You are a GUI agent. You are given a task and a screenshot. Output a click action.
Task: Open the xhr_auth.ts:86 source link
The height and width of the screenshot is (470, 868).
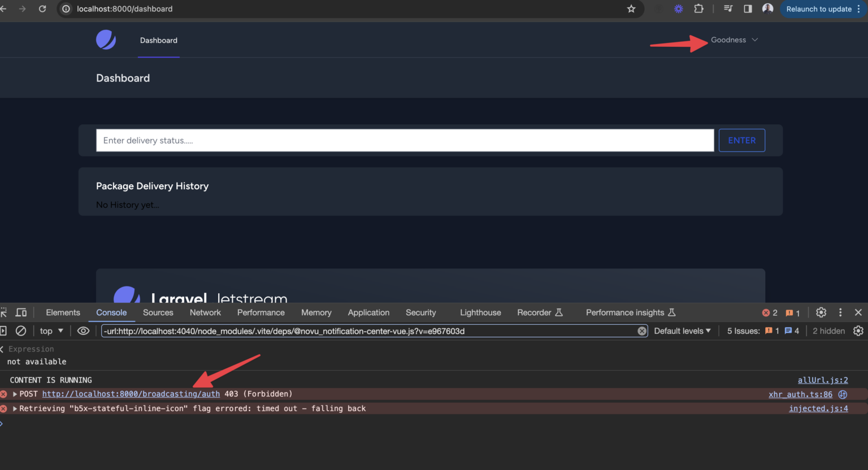(x=800, y=394)
